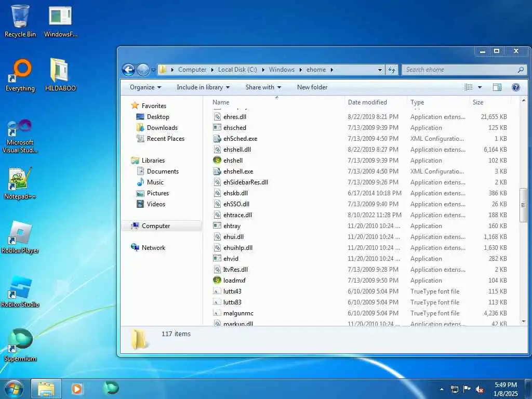Open the address bar history dropdown
The height and width of the screenshot is (399, 532).
click(380, 70)
